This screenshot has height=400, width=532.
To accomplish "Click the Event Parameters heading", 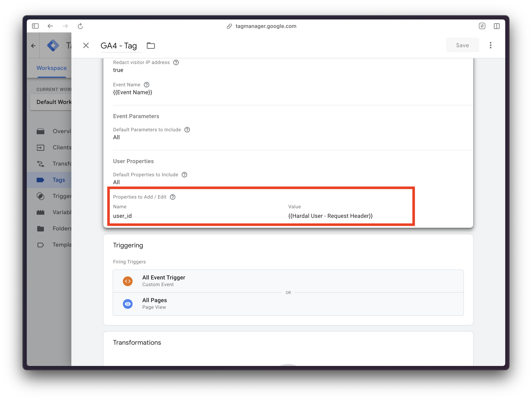I will click(136, 116).
